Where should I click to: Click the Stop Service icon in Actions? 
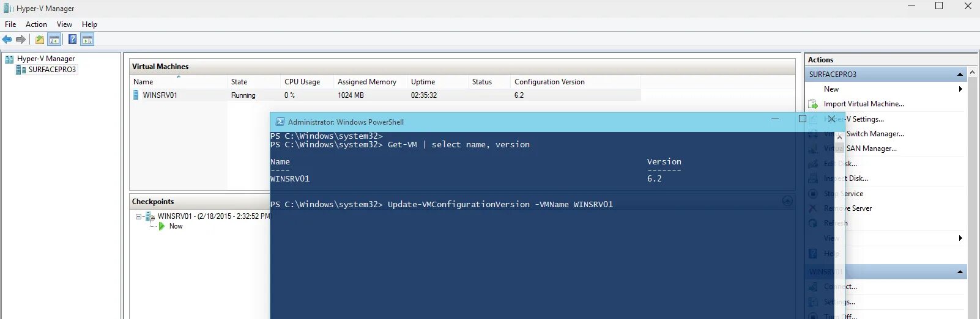point(813,194)
